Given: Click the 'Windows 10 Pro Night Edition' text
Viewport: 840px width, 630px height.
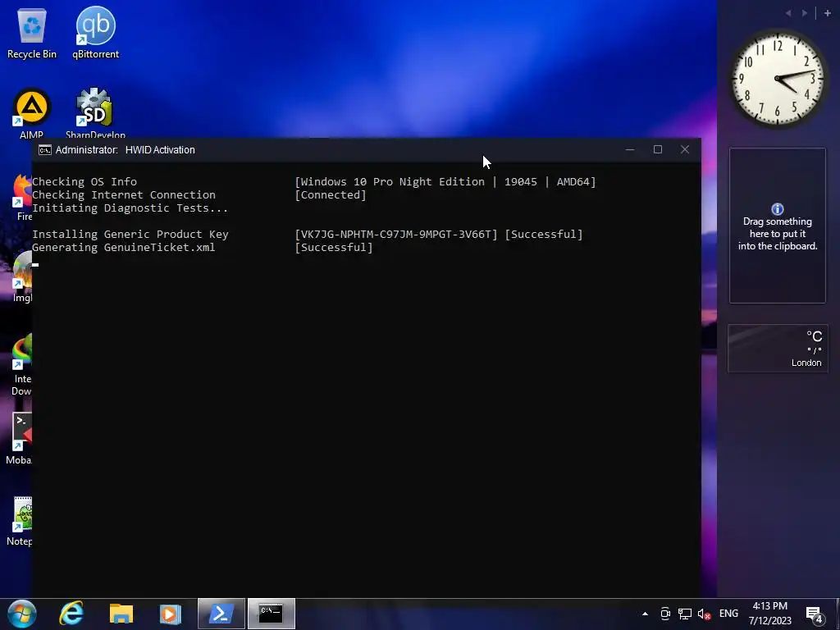Looking at the screenshot, I should pos(392,181).
